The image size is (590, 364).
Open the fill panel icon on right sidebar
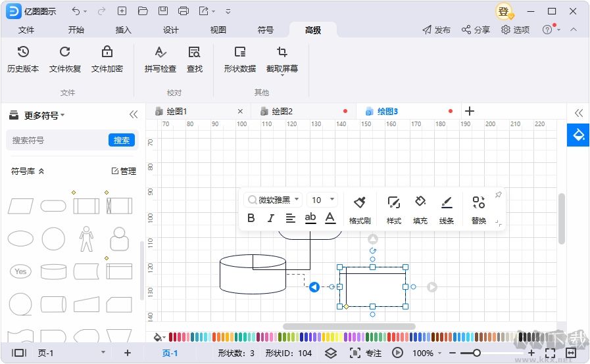pos(578,135)
